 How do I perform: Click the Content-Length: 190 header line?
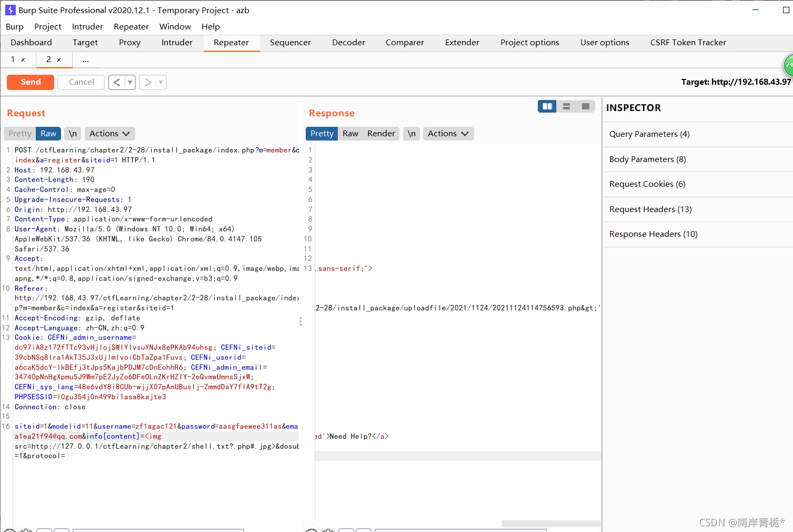(x=55, y=180)
